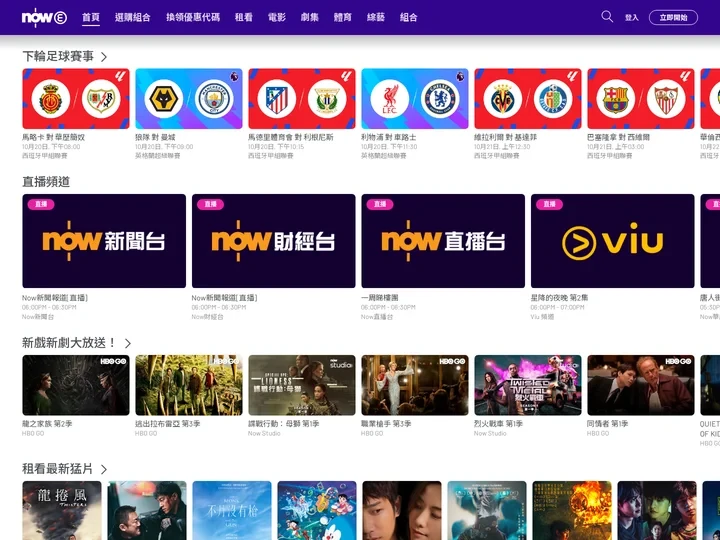Open 換領優惠代碼 menu item
Viewport: 720px width, 540px height.
pyautogui.click(x=192, y=18)
